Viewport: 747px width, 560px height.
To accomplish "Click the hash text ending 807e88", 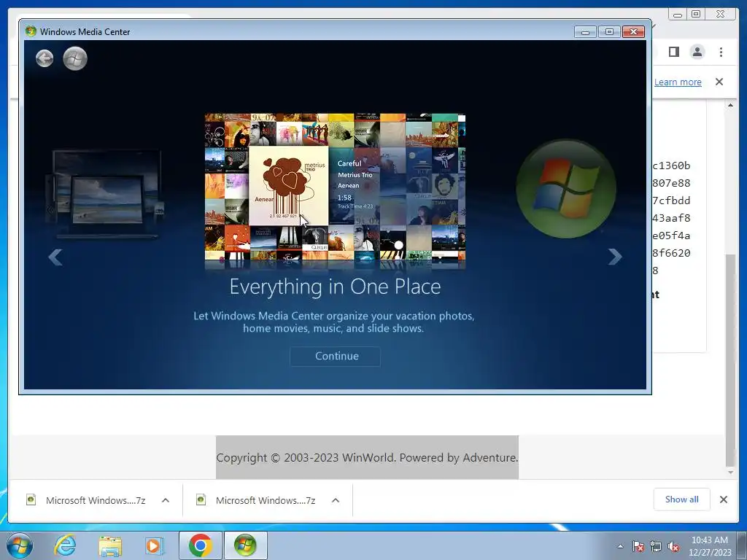I will click(671, 183).
